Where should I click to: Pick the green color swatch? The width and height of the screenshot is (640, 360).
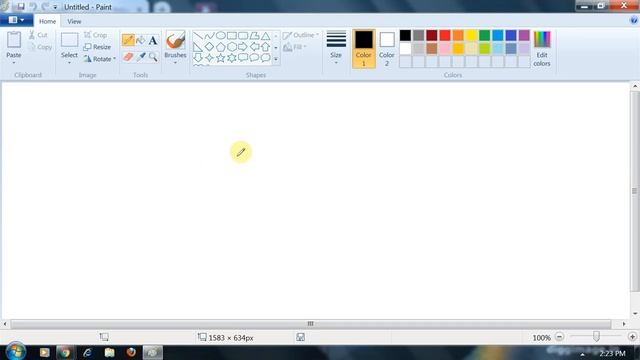coord(484,36)
